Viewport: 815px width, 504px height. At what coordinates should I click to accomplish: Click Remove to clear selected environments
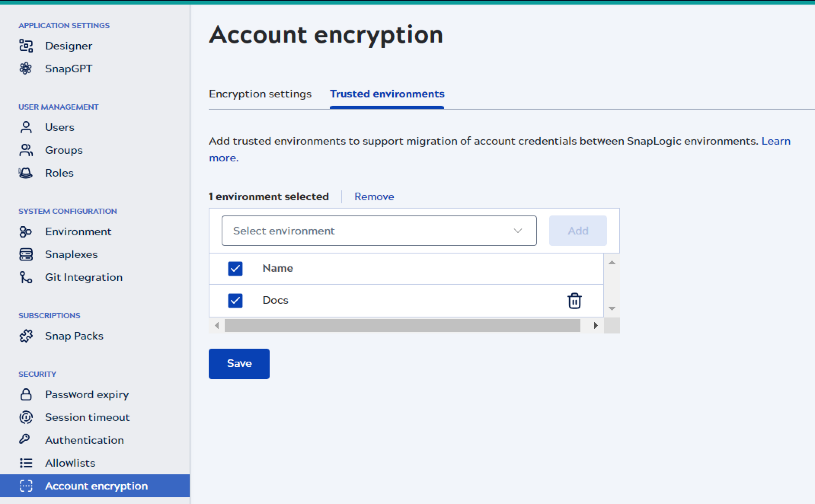click(x=374, y=196)
